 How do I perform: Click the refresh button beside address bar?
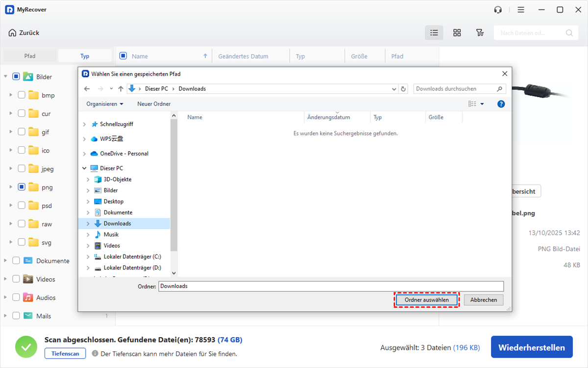point(403,89)
